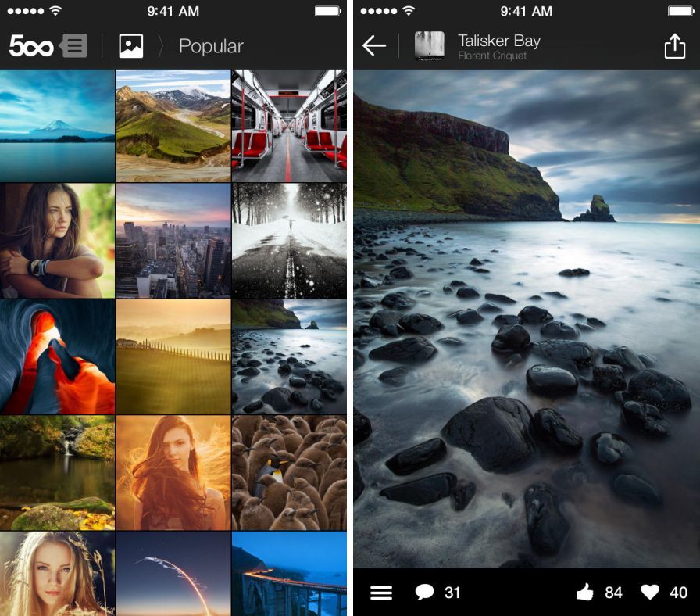Open the snowy road umbrella photo
The height and width of the screenshot is (616, 700).
pyautogui.click(x=289, y=241)
